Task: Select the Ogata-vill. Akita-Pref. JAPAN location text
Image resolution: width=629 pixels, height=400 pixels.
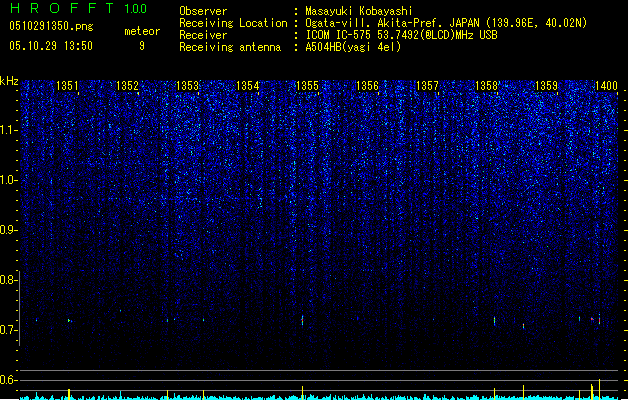Action: (x=446, y=23)
